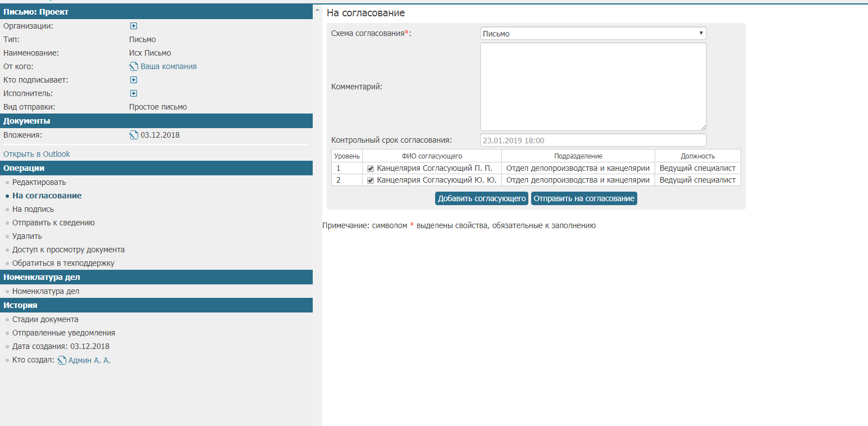Click the name Канцелярия Согласующий Ю. Ю.

[437, 180]
